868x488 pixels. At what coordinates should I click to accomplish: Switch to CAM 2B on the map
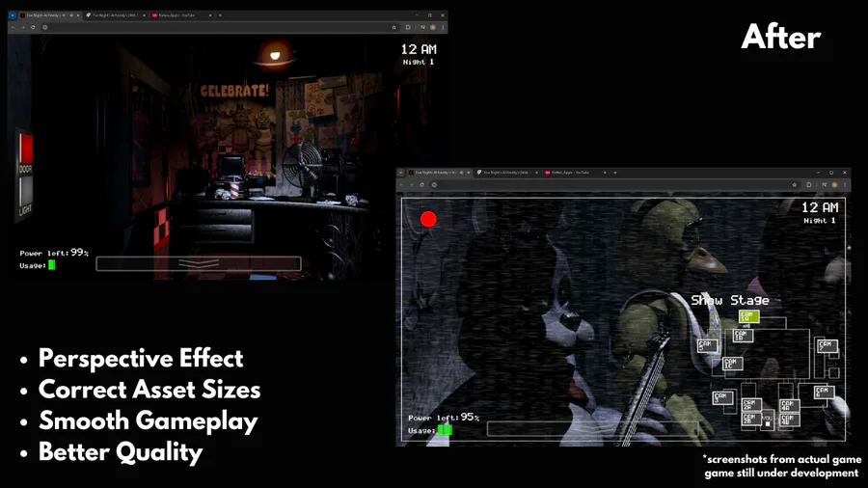pyautogui.click(x=751, y=419)
